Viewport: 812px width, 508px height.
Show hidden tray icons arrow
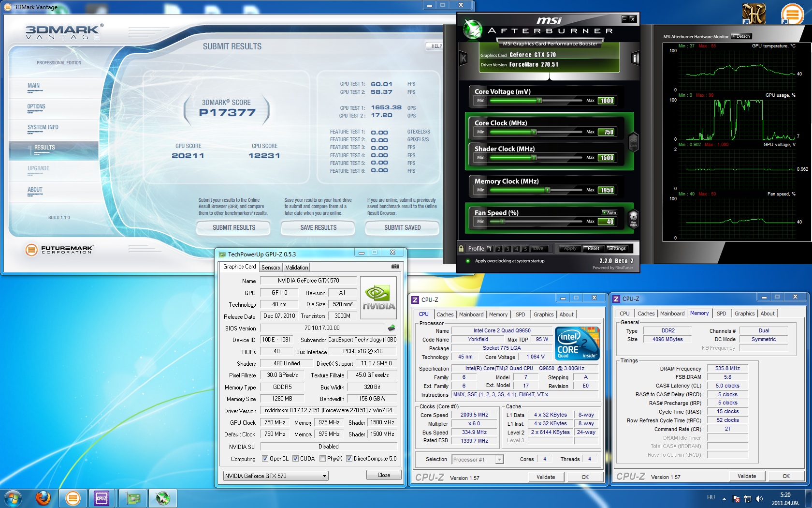click(724, 498)
